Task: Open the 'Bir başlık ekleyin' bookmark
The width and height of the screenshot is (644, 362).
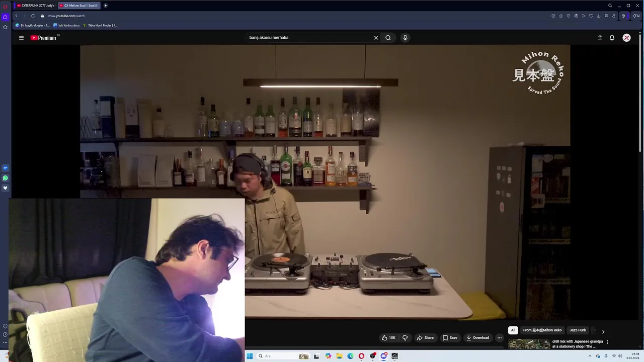Action: pyautogui.click(x=33, y=25)
